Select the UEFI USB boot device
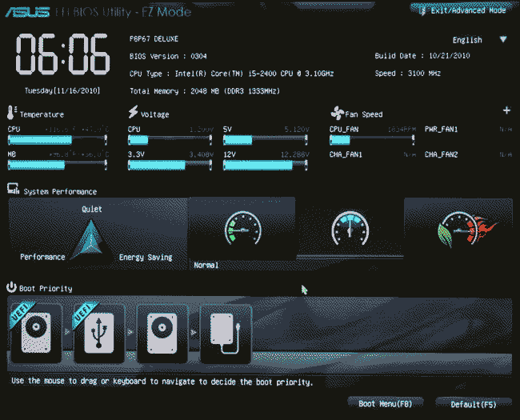Screen dimensions: 520x420 pyautogui.click(x=99, y=333)
